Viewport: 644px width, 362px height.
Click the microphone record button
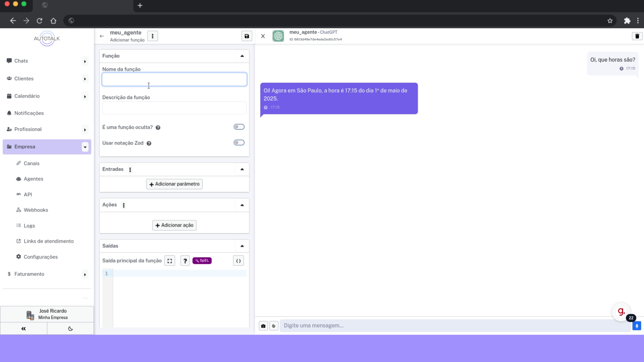[637, 326]
